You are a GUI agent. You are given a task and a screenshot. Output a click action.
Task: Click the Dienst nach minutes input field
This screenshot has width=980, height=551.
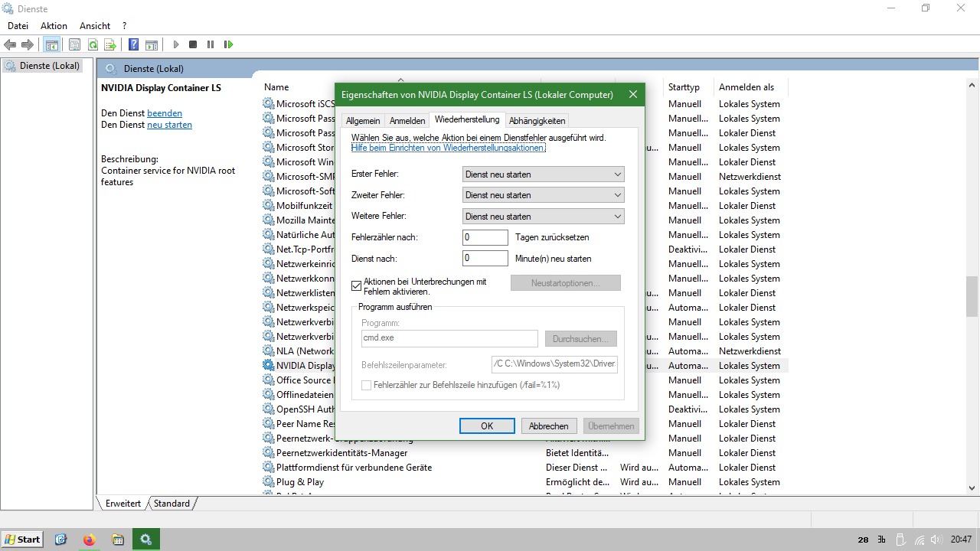(x=485, y=259)
